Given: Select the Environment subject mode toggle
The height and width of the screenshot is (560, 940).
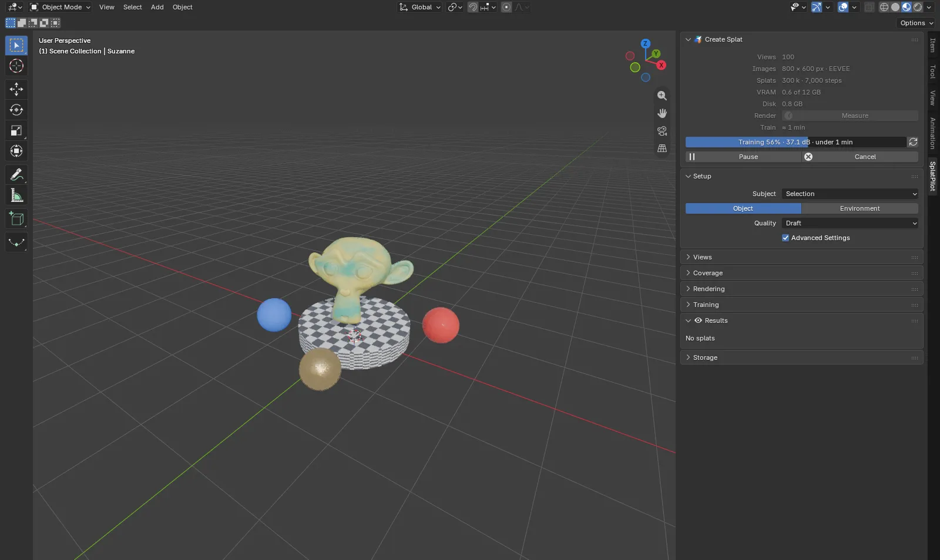Looking at the screenshot, I should pyautogui.click(x=860, y=208).
